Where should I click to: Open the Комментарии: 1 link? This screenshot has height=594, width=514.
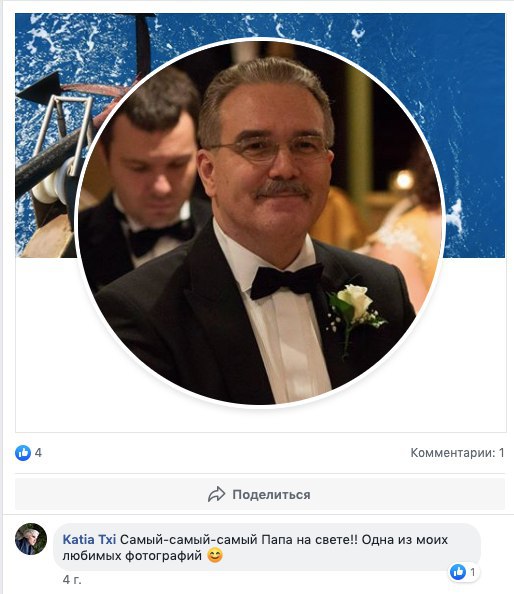pos(457,453)
